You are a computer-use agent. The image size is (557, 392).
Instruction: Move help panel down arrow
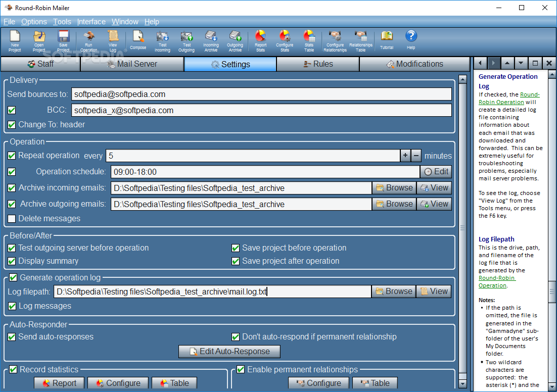521,64
